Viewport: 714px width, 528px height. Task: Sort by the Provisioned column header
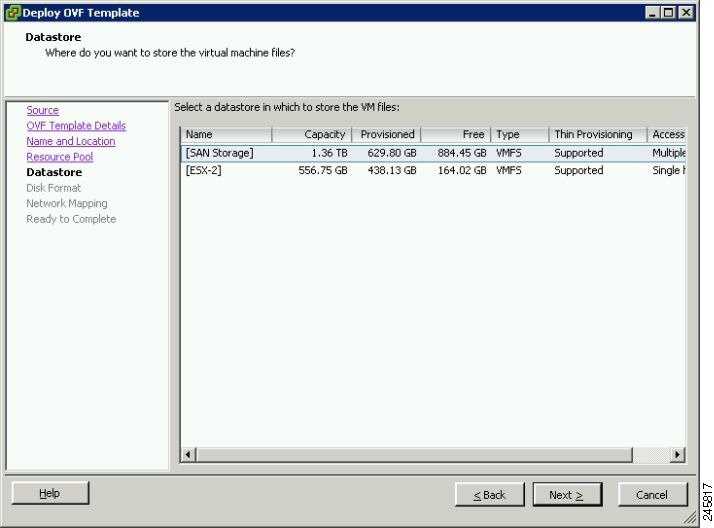coord(387,134)
